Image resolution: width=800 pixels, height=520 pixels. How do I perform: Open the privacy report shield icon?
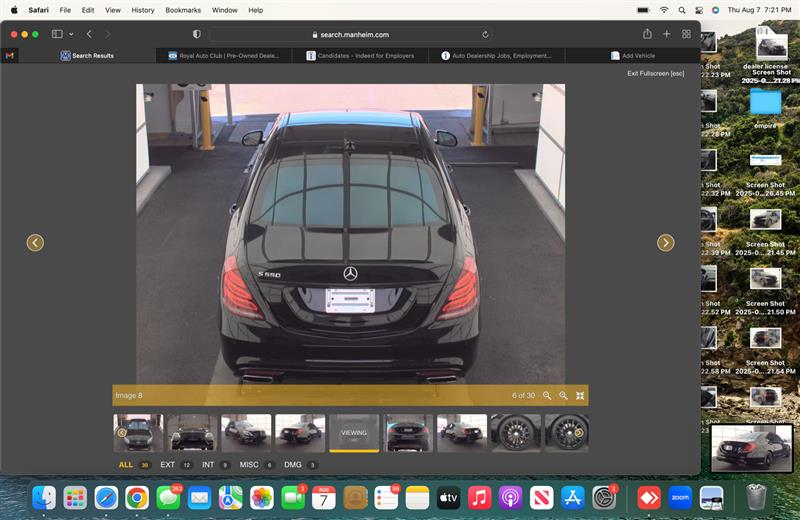(196, 34)
